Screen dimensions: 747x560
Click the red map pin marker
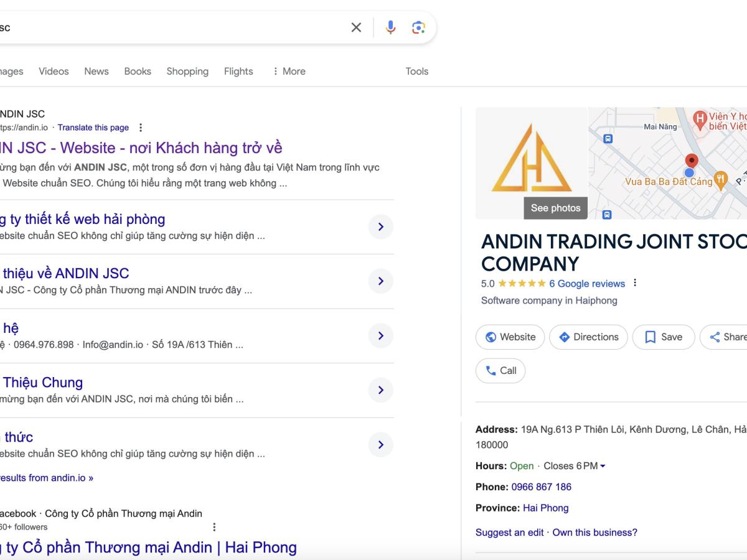(691, 161)
